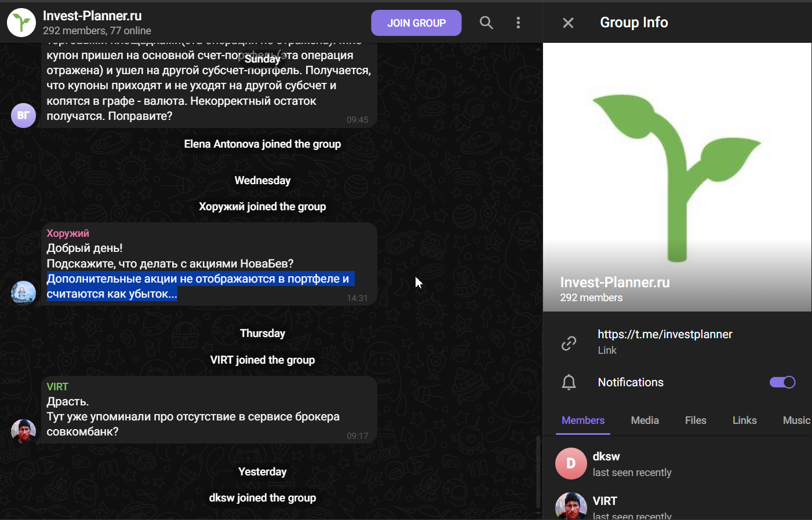Click the Sunday date badge
The image size is (812, 520).
pyautogui.click(x=263, y=59)
